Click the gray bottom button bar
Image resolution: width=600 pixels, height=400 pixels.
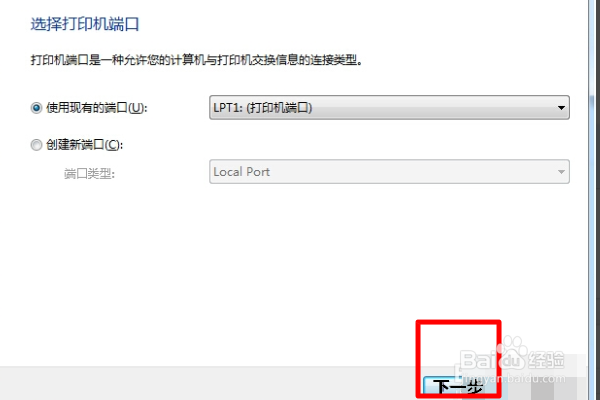pyautogui.click(x=207, y=384)
